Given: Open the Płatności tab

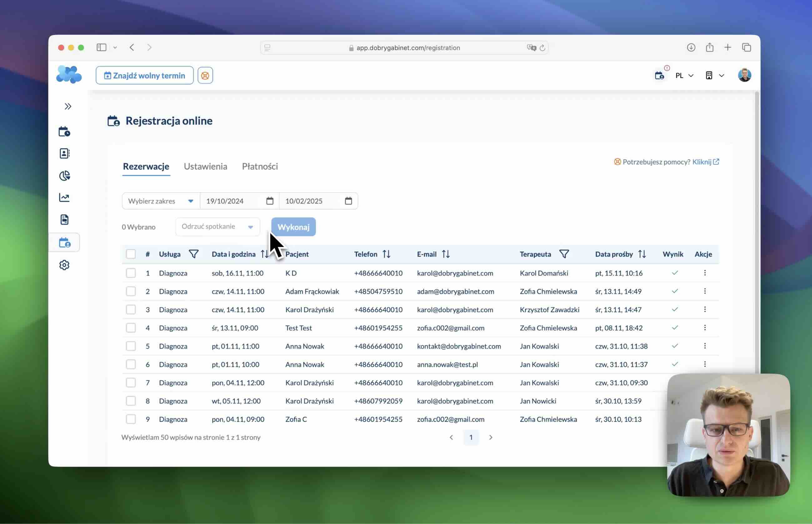Looking at the screenshot, I should [260, 166].
